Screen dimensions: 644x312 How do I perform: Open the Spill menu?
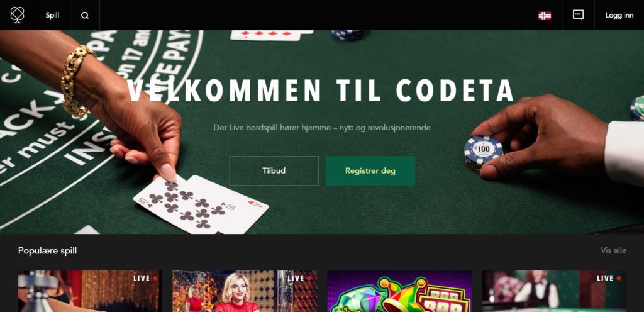coord(52,15)
